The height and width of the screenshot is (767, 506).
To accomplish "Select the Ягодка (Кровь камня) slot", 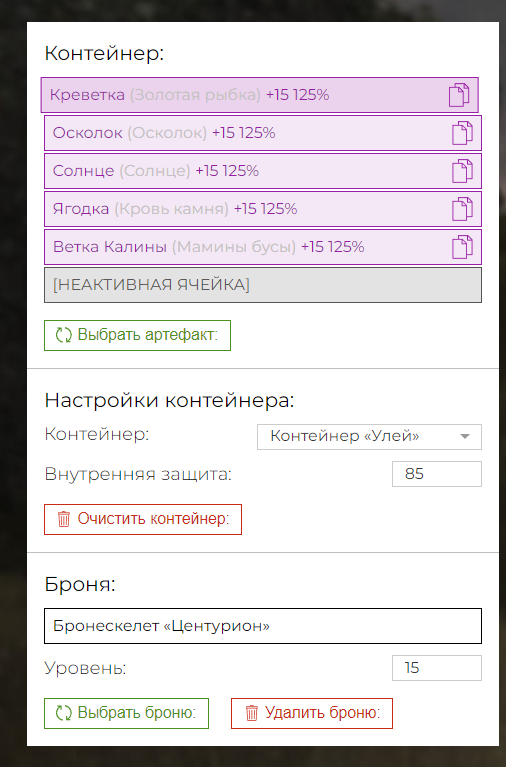I will [263, 209].
